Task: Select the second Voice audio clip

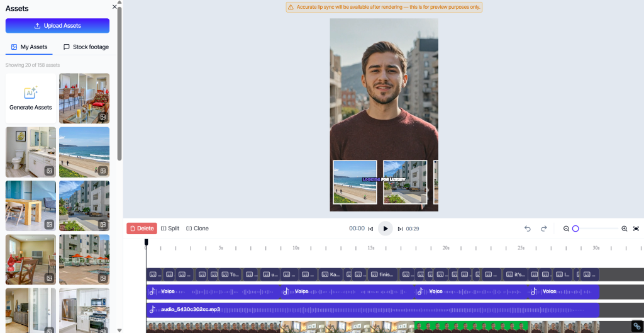Action: point(347,291)
